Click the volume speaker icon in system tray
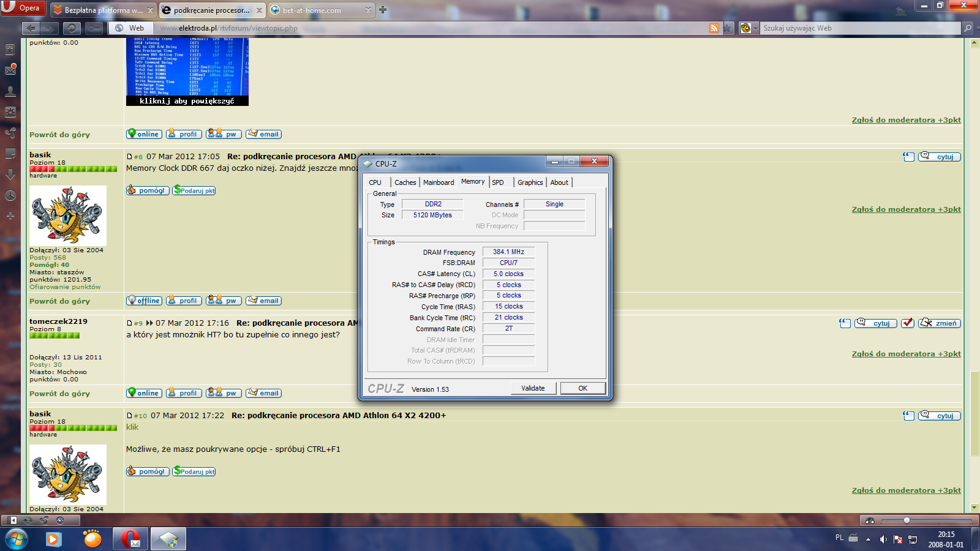 [x=883, y=539]
